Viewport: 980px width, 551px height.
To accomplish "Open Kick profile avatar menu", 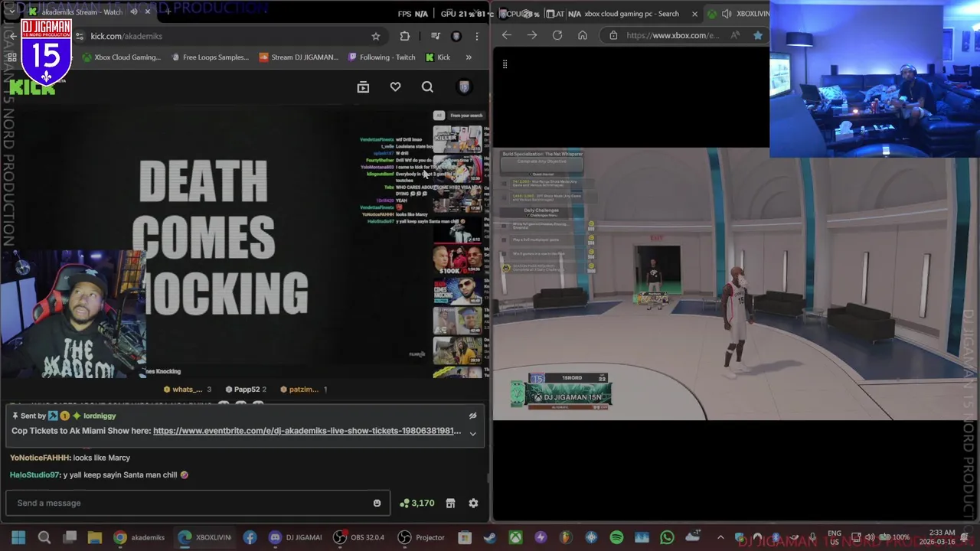I will click(464, 87).
